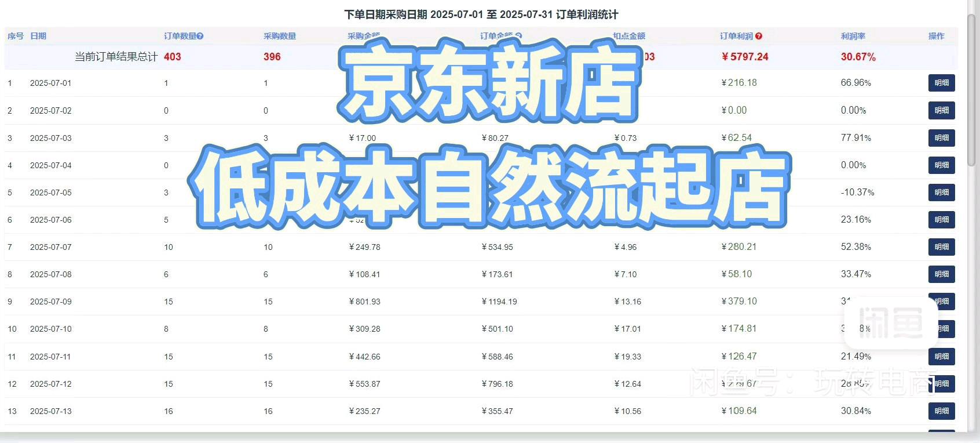980x443 pixels.
Task: Click the total purchase count 396
Action: (272, 57)
